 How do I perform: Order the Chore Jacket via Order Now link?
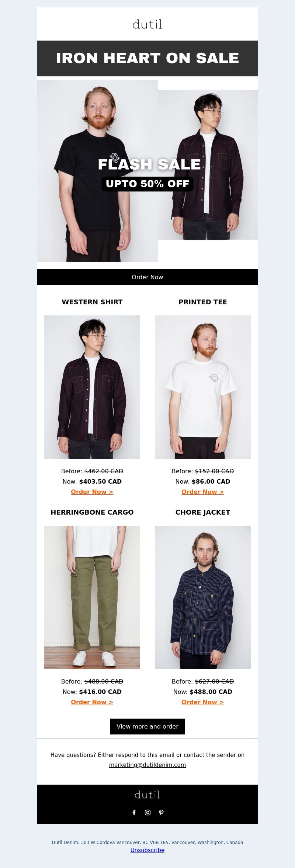[203, 702]
